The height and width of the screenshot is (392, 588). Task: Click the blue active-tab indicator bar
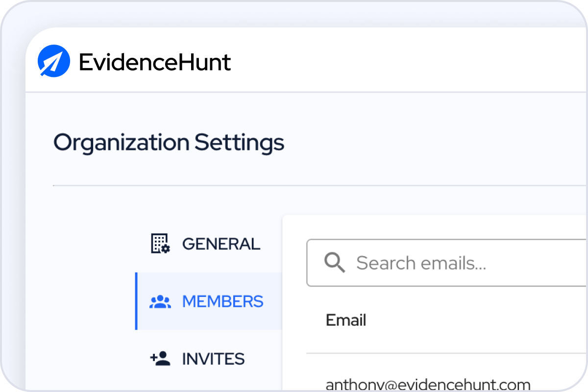point(137,301)
